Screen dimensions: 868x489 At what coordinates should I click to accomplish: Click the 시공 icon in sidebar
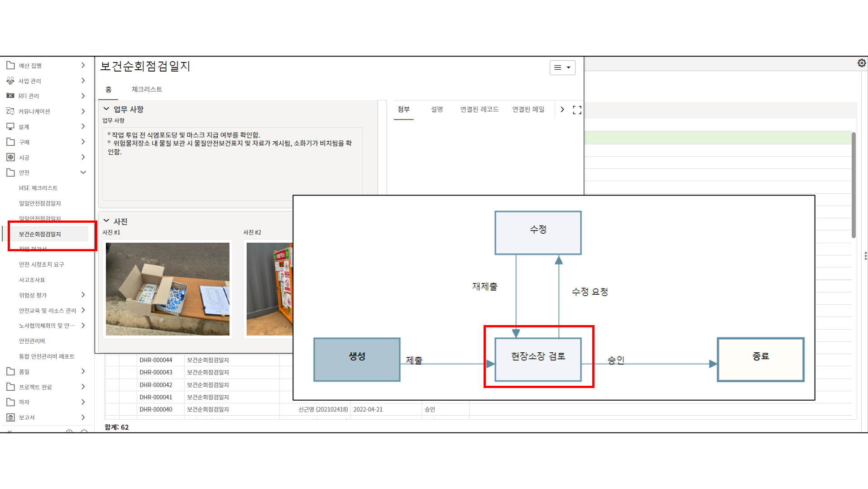(10, 158)
